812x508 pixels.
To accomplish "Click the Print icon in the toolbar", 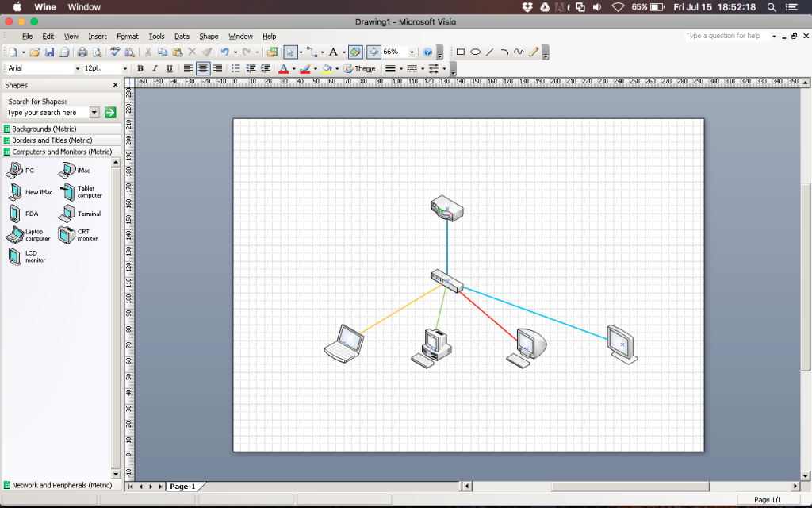I will point(82,52).
